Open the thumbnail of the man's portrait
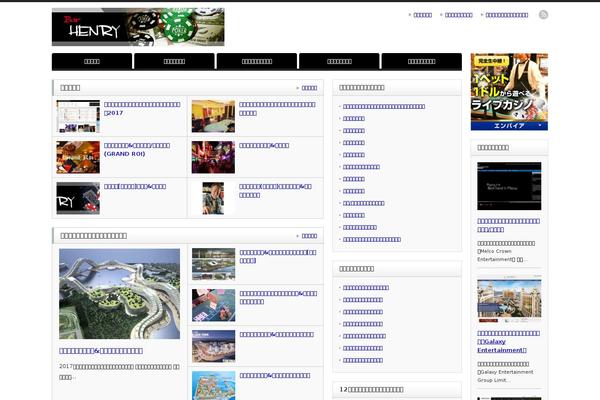The image size is (600, 400). [213, 198]
